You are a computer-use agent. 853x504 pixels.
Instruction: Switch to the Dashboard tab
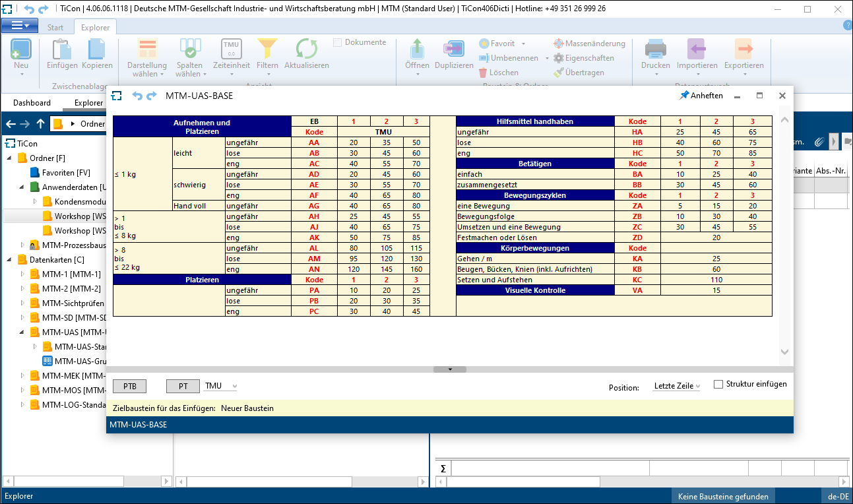32,103
